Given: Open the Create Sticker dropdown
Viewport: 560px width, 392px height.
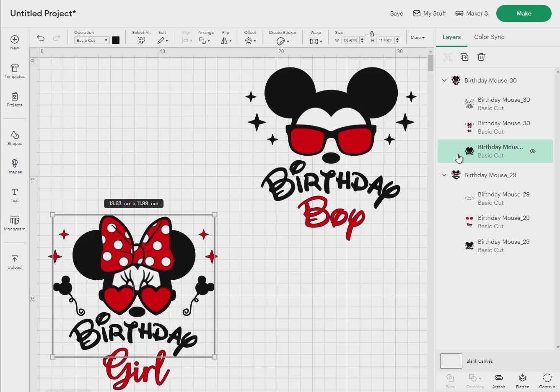Looking at the screenshot, I should coord(283,41).
